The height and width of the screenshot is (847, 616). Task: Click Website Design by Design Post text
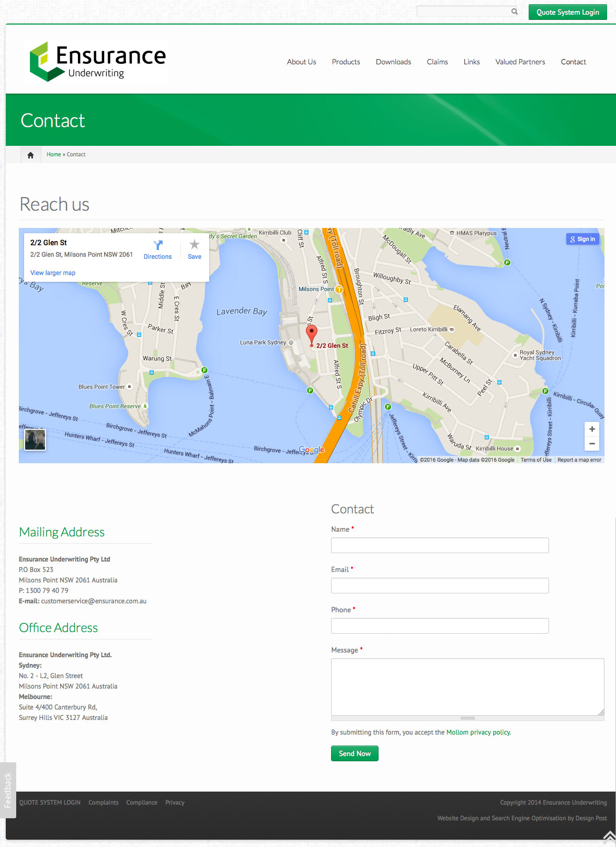(522, 818)
